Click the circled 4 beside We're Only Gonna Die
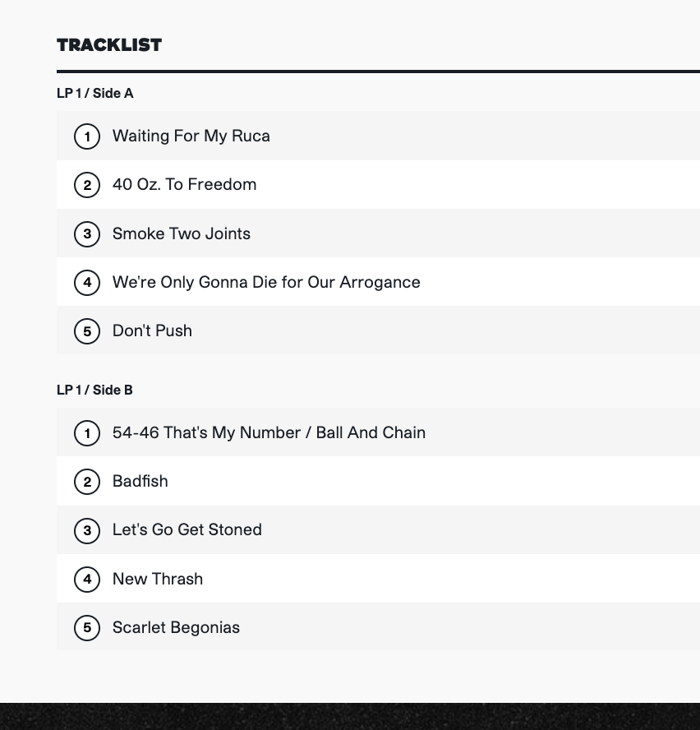The image size is (700, 730). coord(87,282)
